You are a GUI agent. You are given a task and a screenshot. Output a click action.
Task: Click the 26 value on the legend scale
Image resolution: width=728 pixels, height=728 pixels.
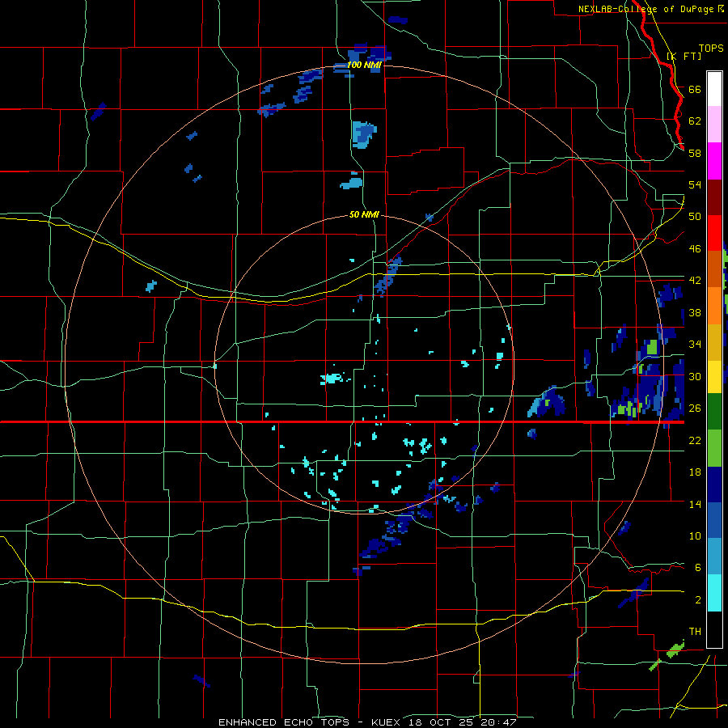pyautogui.click(x=695, y=408)
